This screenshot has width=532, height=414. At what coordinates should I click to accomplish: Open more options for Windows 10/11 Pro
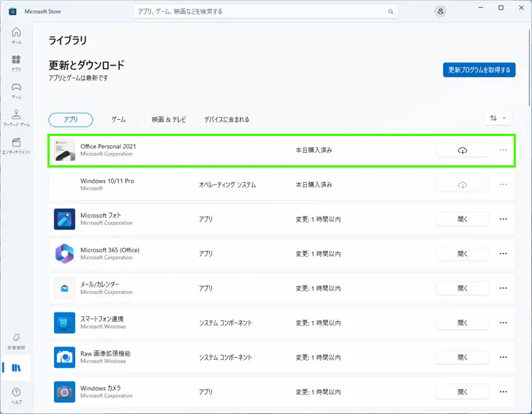tap(503, 184)
